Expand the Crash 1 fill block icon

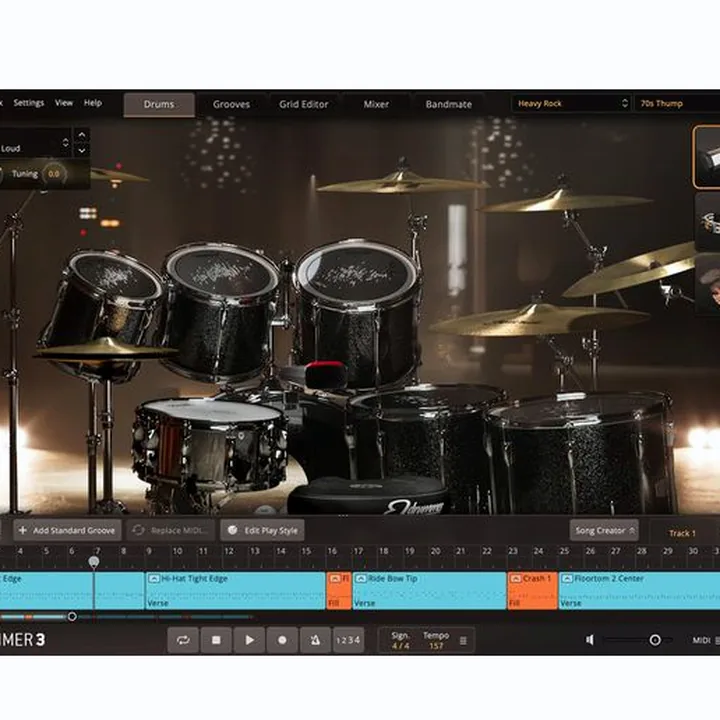click(x=516, y=579)
